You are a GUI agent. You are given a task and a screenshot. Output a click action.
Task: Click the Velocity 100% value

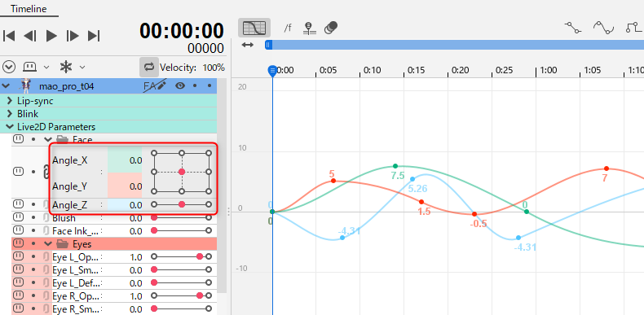point(214,68)
